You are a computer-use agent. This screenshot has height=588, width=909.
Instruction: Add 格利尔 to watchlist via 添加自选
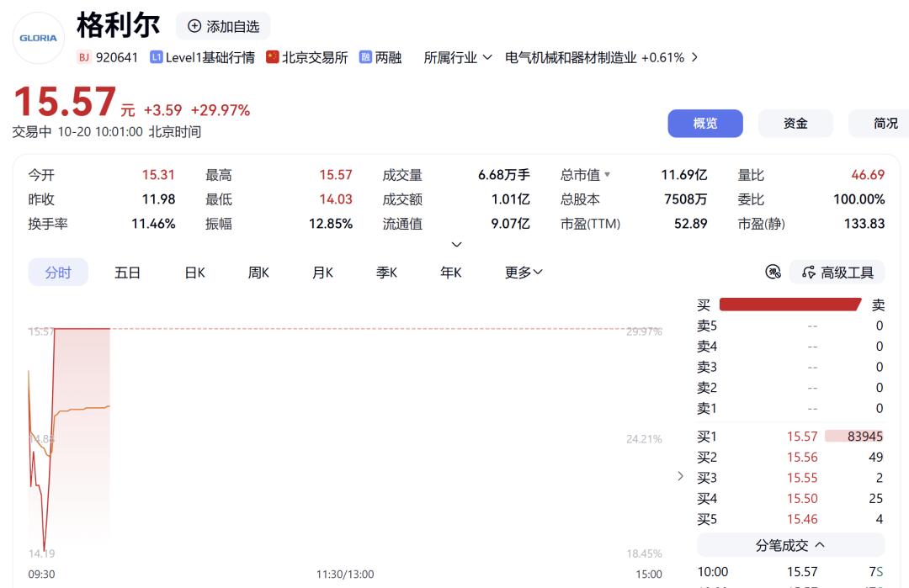point(223,26)
